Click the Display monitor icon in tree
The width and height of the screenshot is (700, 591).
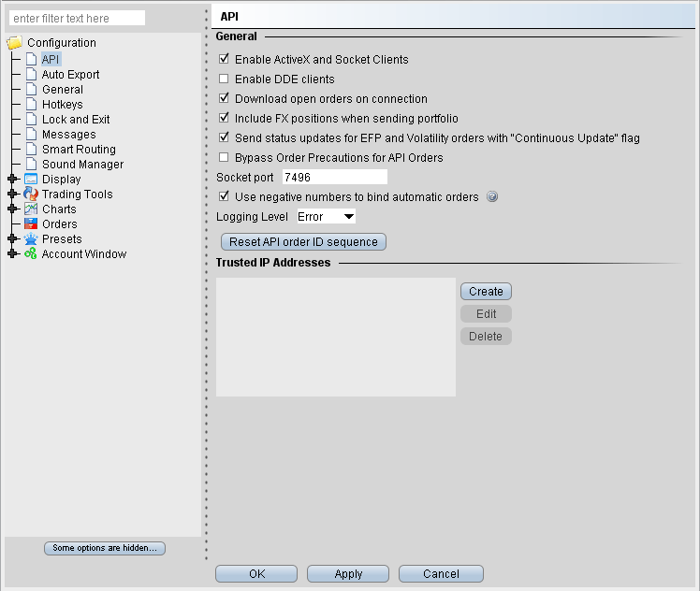pyautogui.click(x=31, y=180)
